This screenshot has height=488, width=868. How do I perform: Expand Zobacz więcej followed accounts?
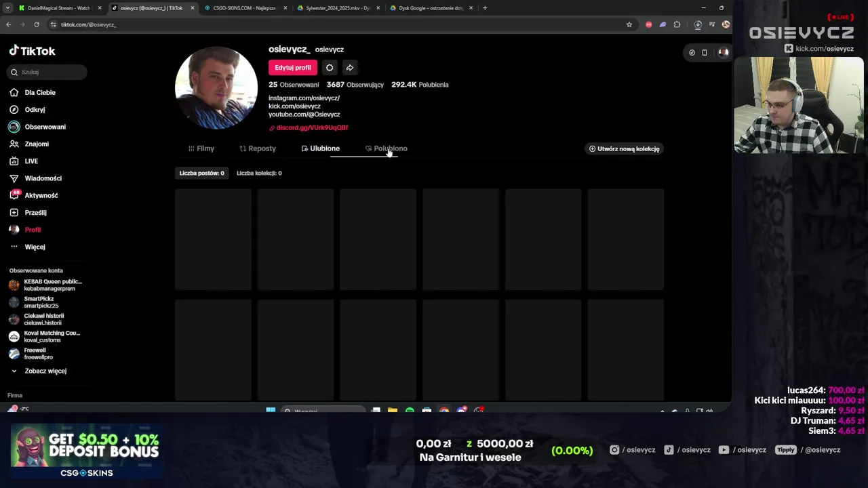[39, 371]
